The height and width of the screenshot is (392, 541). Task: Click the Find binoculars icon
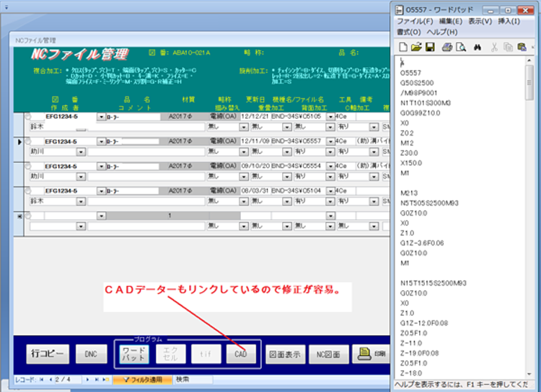[x=477, y=48]
